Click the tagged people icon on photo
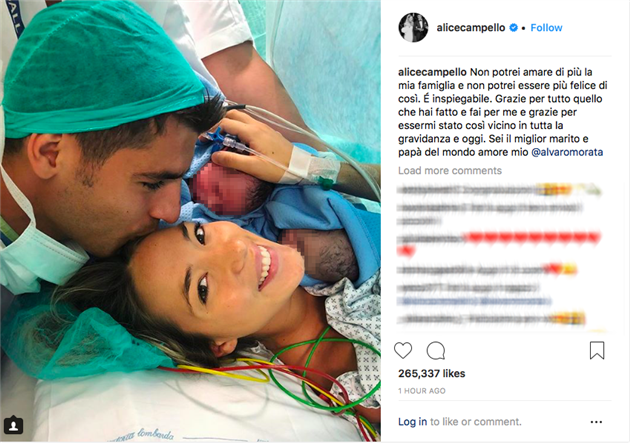This screenshot has width=630, height=443. pyautogui.click(x=13, y=425)
